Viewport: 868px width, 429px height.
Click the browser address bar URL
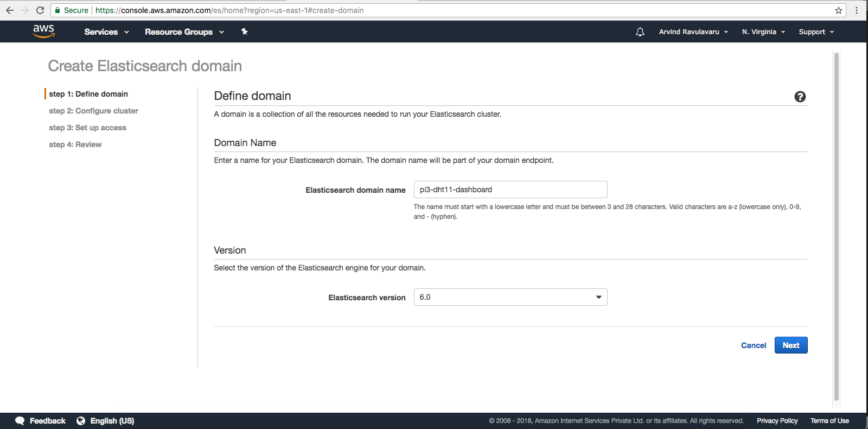229,10
